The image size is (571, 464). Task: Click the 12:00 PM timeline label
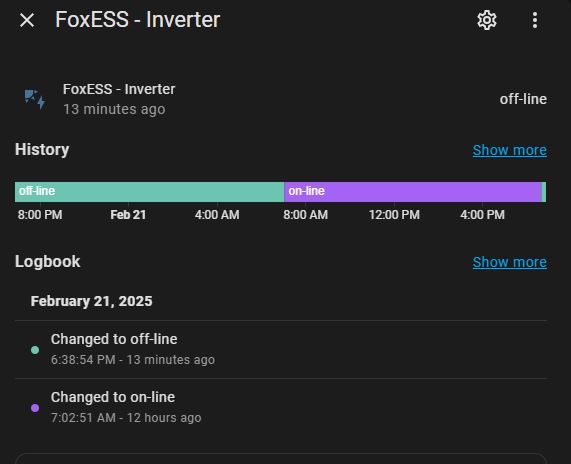point(394,215)
